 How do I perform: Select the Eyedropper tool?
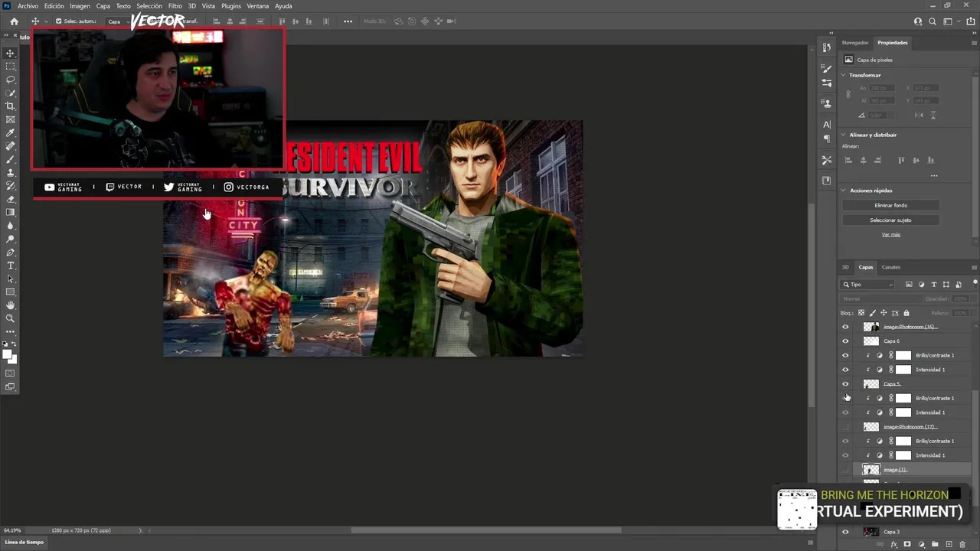11,133
